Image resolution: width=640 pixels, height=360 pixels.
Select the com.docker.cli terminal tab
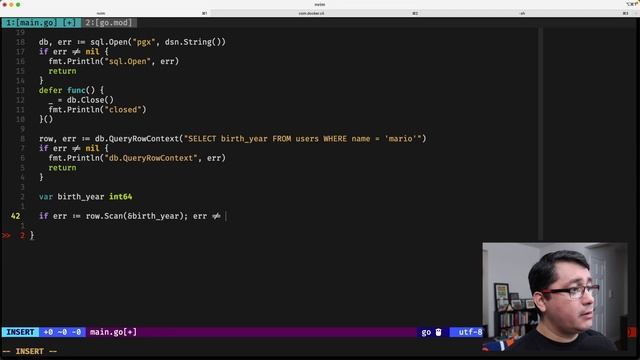point(311,13)
